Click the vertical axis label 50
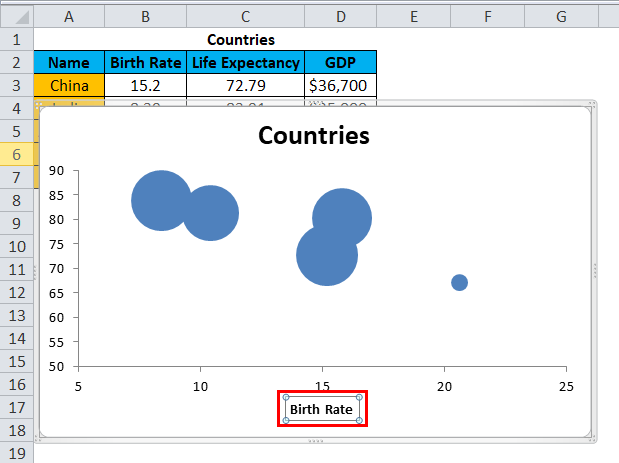This screenshot has width=619, height=463. 56,366
